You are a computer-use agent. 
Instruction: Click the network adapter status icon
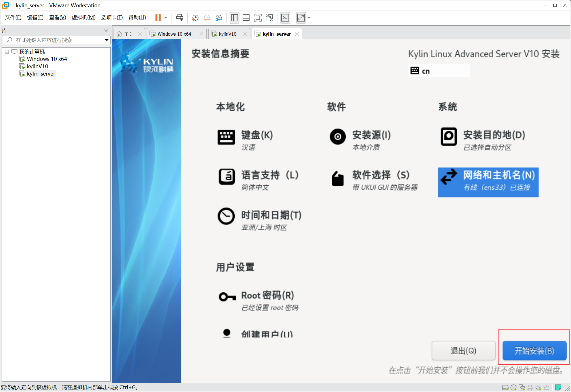(x=522, y=387)
